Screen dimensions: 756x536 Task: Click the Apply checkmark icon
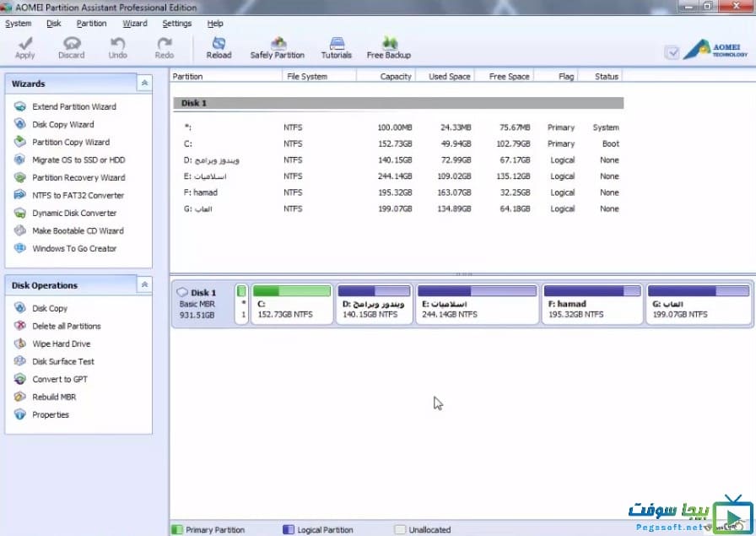(x=24, y=43)
